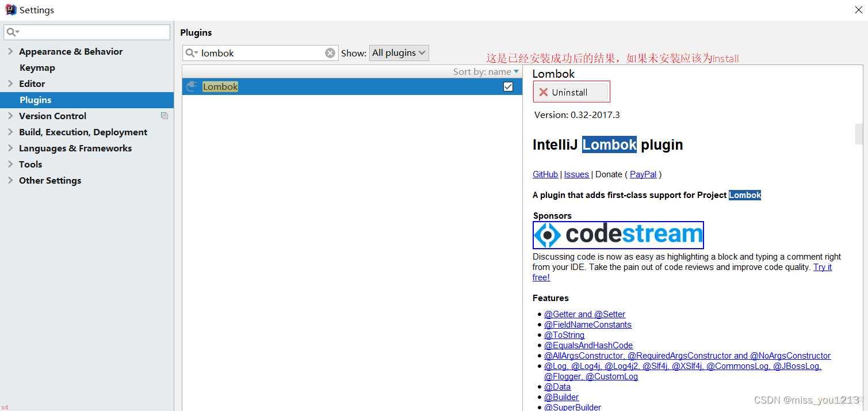
Task: Open the @Data feature link
Action: (x=557, y=387)
